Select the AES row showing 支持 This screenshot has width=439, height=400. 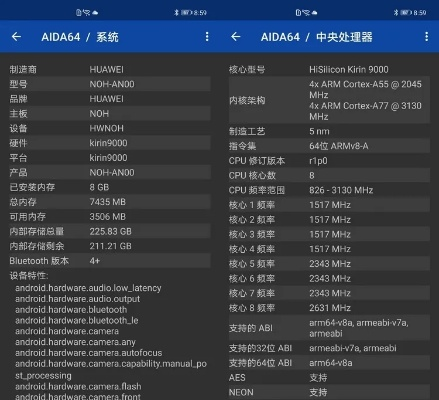[329, 377]
